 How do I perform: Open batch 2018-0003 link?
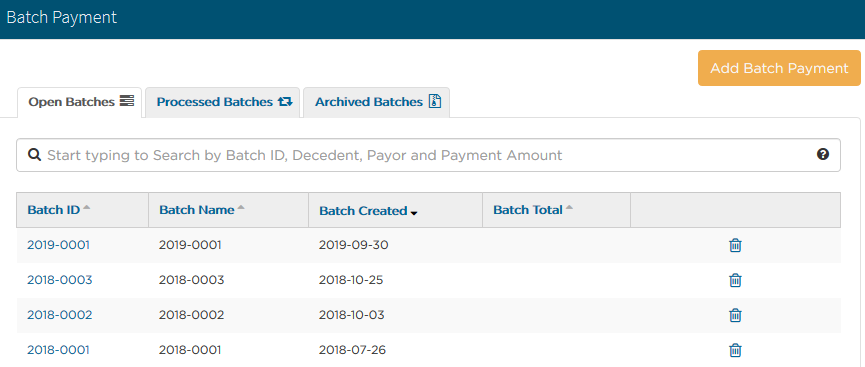tap(60, 280)
